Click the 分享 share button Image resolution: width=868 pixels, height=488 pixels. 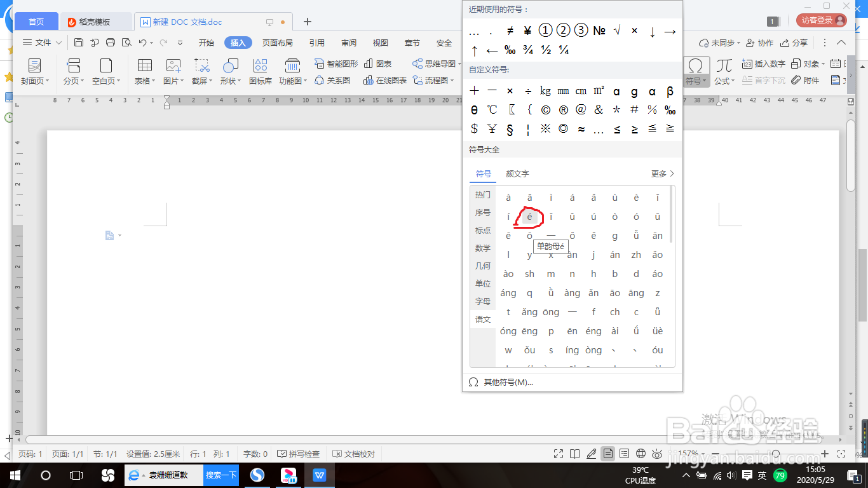[x=794, y=43]
